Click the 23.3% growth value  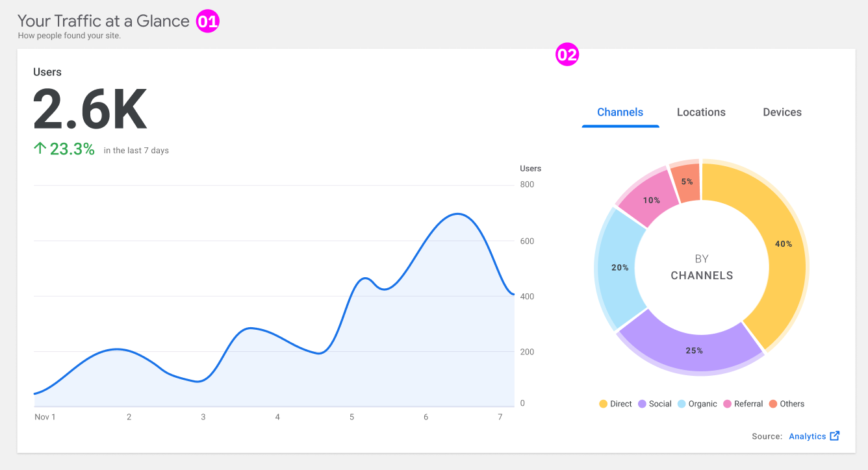coord(72,149)
